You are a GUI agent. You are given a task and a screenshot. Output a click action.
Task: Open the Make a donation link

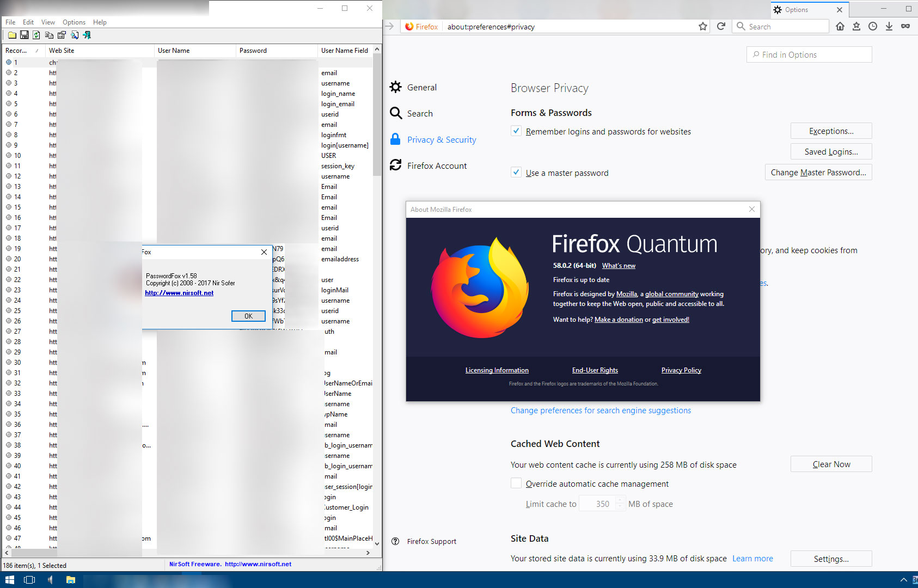click(619, 320)
